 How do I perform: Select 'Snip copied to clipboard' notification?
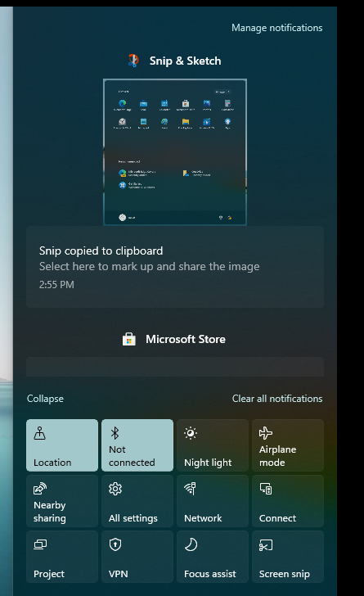pyautogui.click(x=175, y=267)
